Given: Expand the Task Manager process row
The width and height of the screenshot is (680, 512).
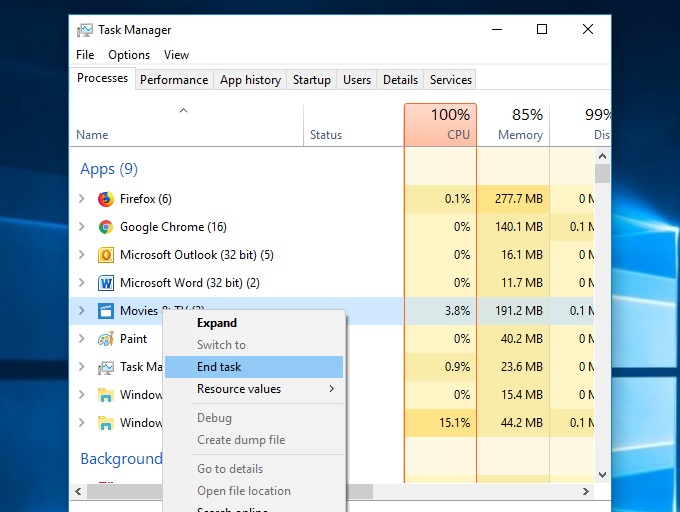Looking at the screenshot, I should (82, 367).
